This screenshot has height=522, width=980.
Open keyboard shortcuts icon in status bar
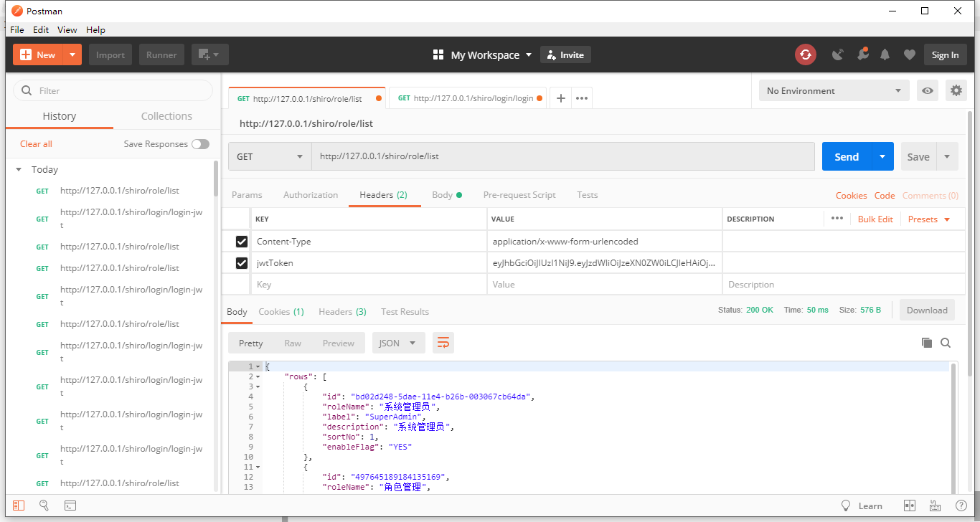pos(935,506)
